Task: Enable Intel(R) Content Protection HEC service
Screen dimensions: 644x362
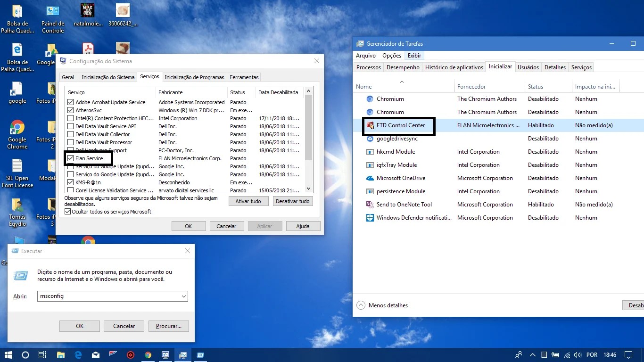Action: point(71,118)
